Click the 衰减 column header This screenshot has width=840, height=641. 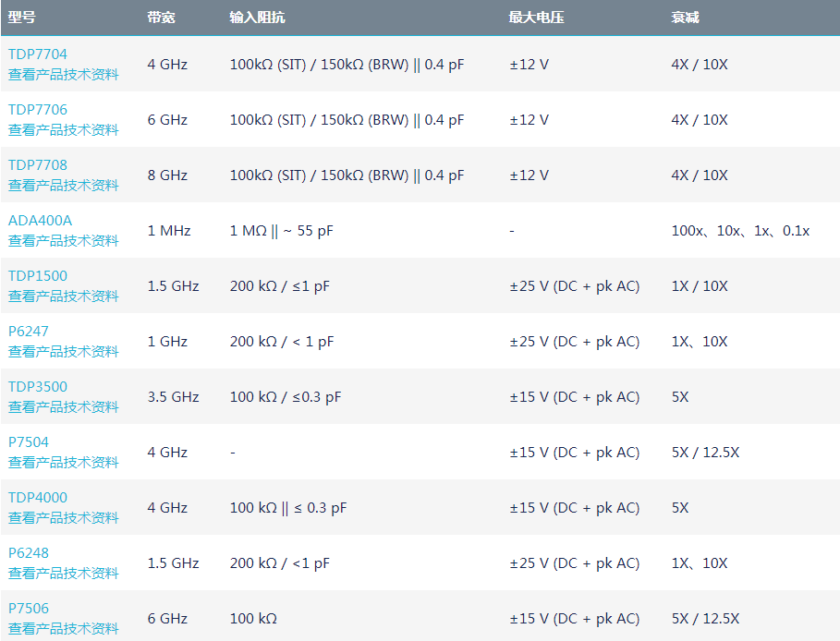coord(685,18)
